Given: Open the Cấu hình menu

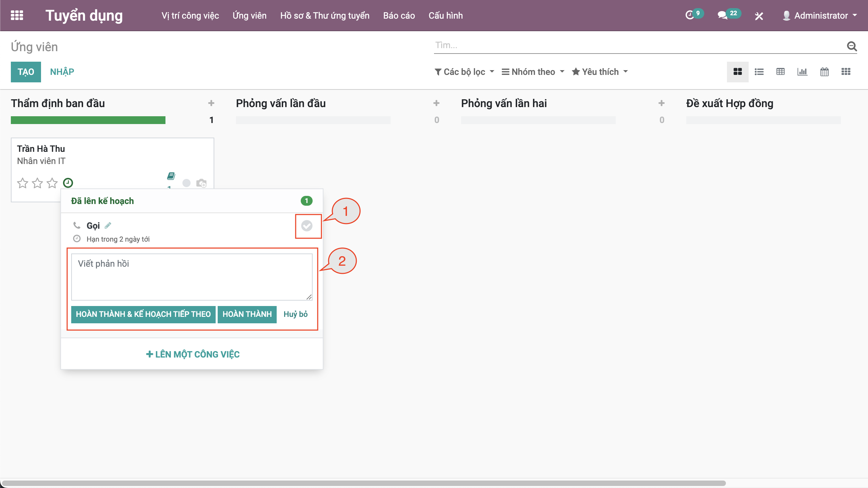Looking at the screenshot, I should 446,16.
